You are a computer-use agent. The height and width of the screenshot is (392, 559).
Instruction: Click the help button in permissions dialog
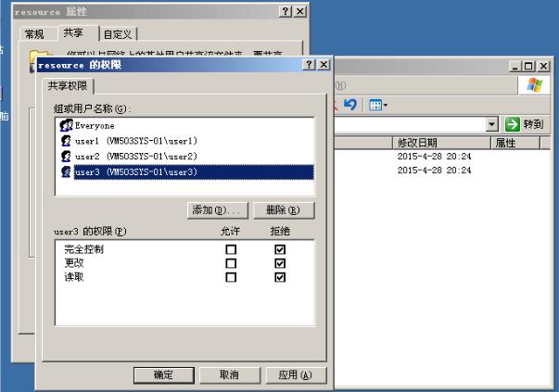click(x=309, y=65)
